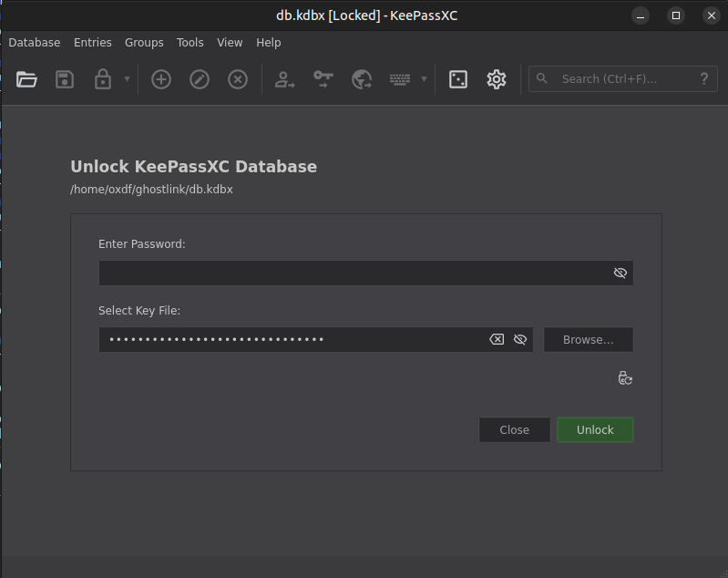Open Settings via the gear icon
This screenshot has height=578, width=728.
point(497,79)
